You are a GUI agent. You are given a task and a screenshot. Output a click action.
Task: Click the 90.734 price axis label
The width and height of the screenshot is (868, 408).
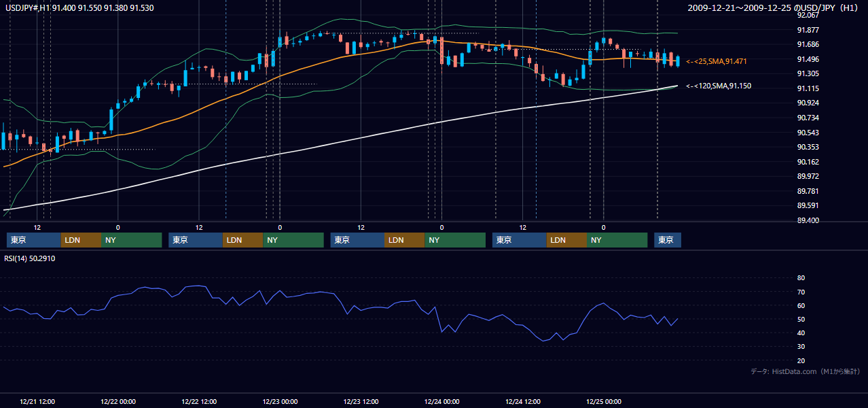[808, 118]
